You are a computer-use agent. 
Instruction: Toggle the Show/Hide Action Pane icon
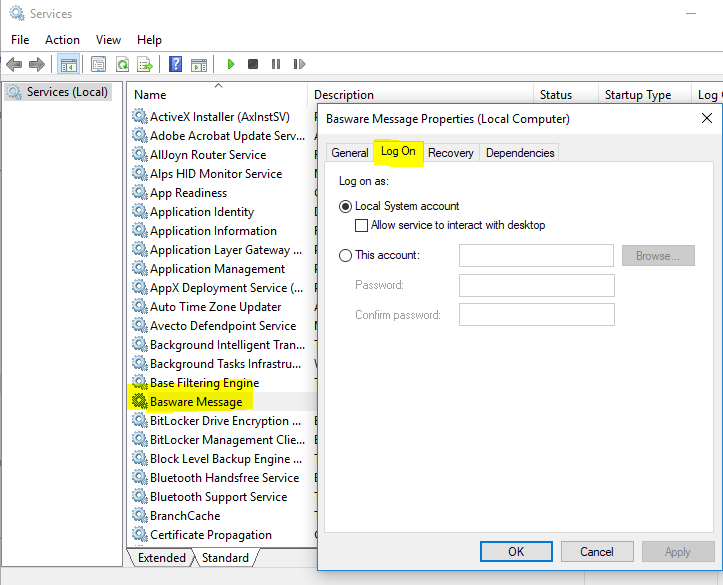point(199,65)
